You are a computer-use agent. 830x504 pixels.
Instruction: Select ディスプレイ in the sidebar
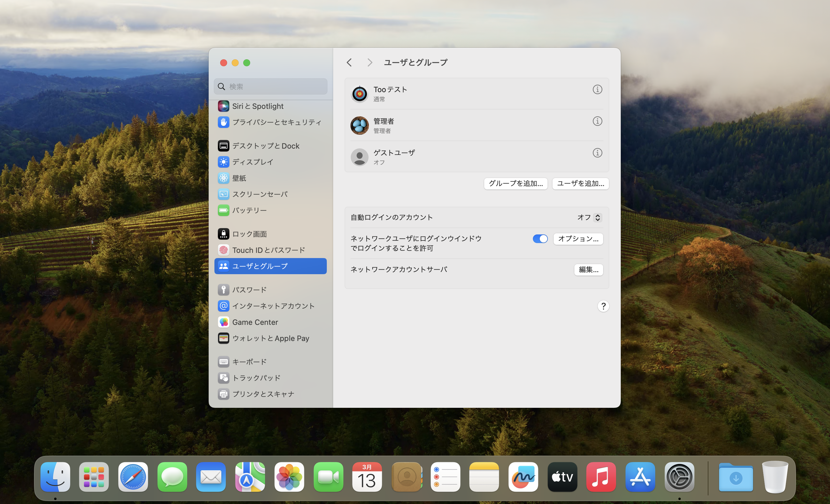[x=270, y=162]
